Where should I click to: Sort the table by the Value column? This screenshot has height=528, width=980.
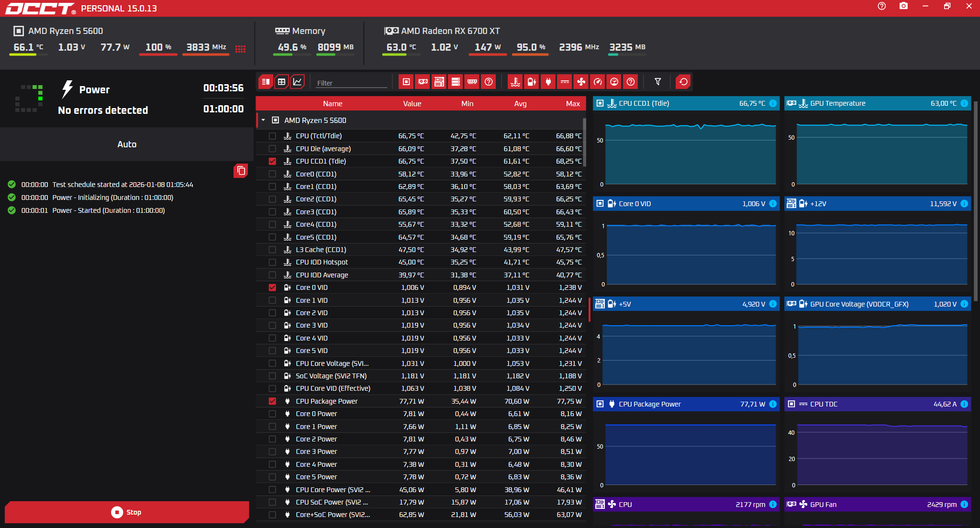(x=412, y=104)
